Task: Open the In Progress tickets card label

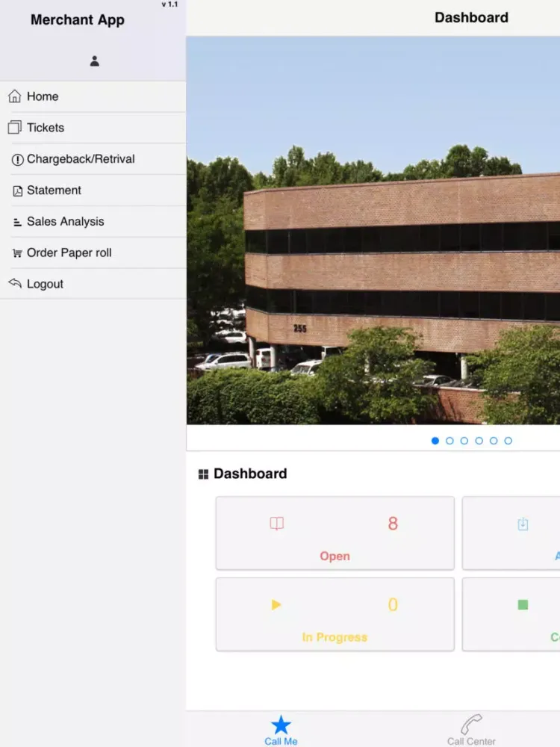Action: point(335,637)
